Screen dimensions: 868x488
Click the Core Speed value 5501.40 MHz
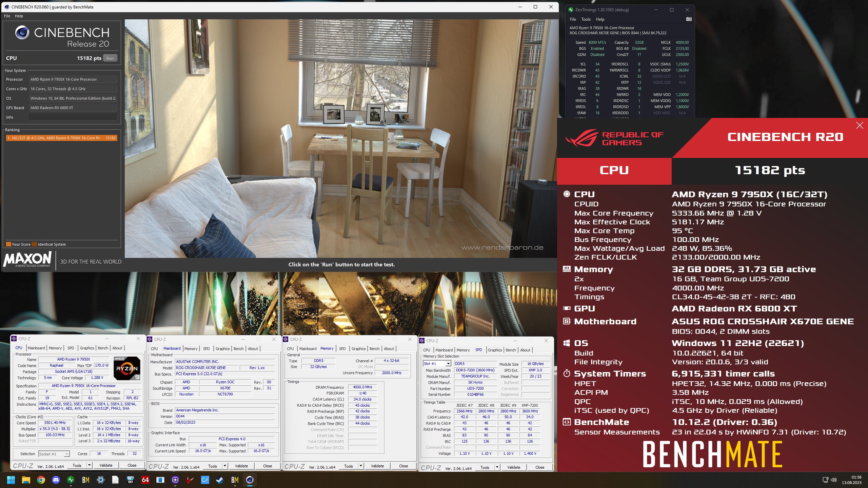coord(55,423)
